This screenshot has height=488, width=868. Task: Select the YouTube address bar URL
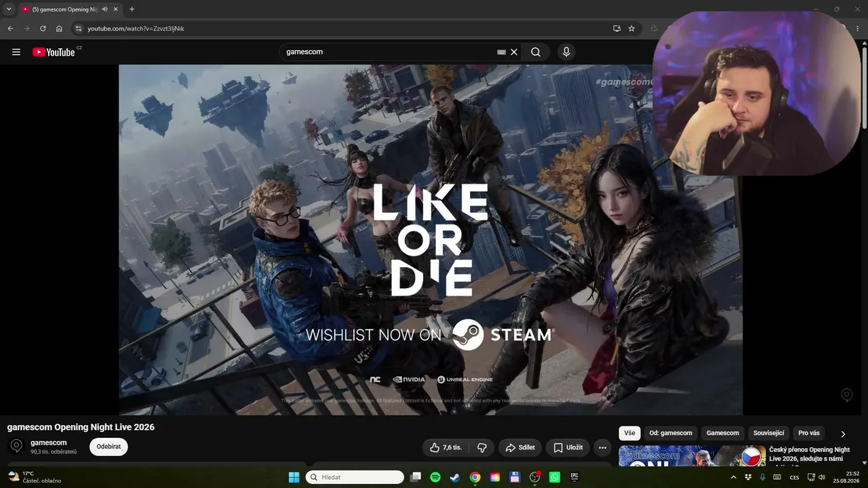pyautogui.click(x=136, y=28)
